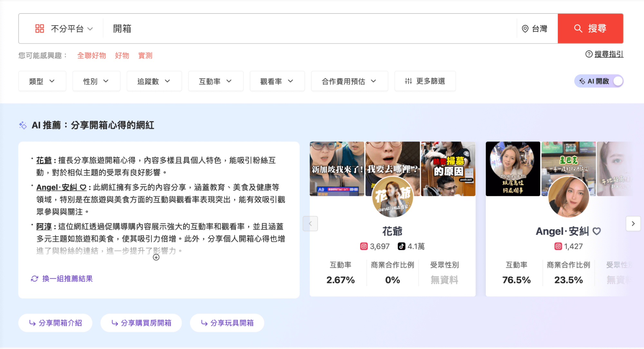Click the left arrow of the carousel

(310, 224)
